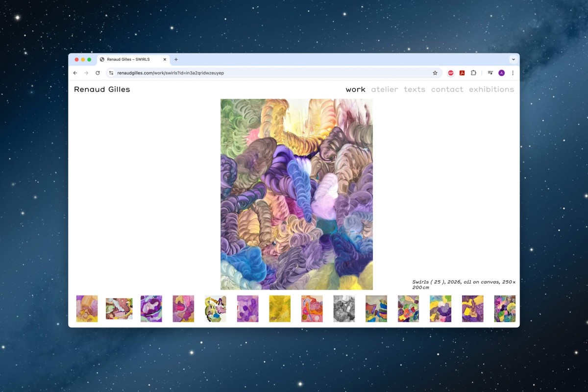588x392 pixels.
Task: Open the purple profile avatar
Action: click(x=501, y=73)
